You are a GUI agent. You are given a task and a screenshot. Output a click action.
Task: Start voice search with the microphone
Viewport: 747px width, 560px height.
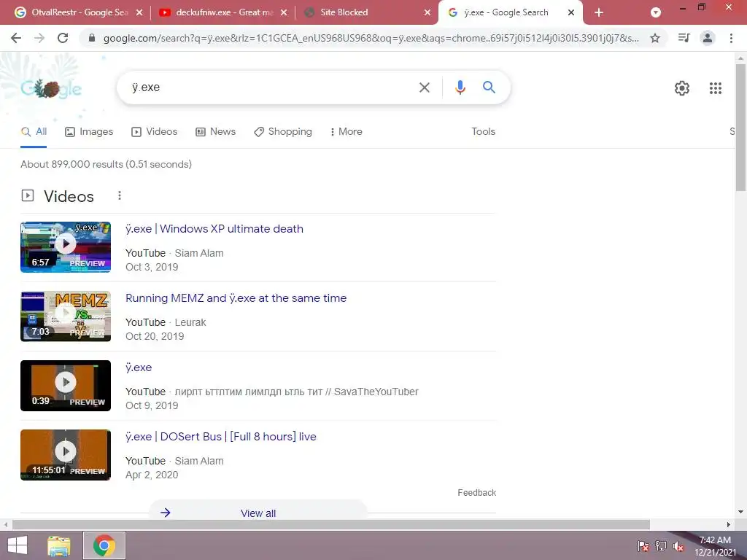[460, 87]
